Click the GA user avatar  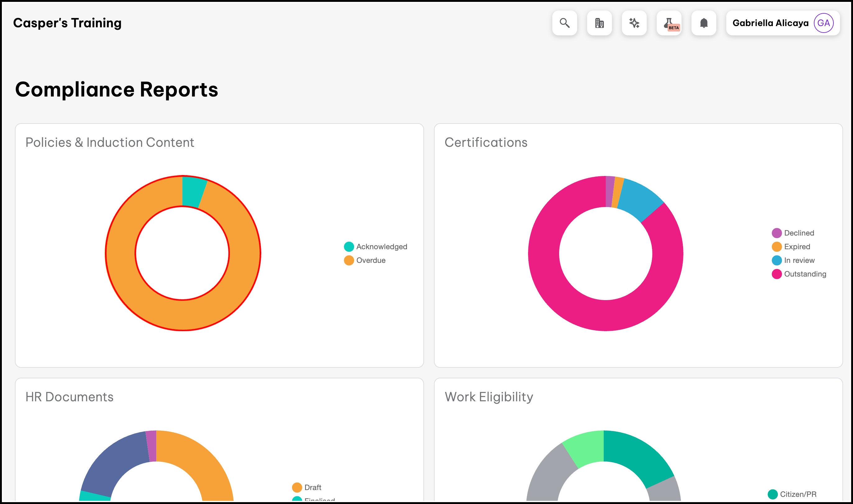click(x=823, y=23)
